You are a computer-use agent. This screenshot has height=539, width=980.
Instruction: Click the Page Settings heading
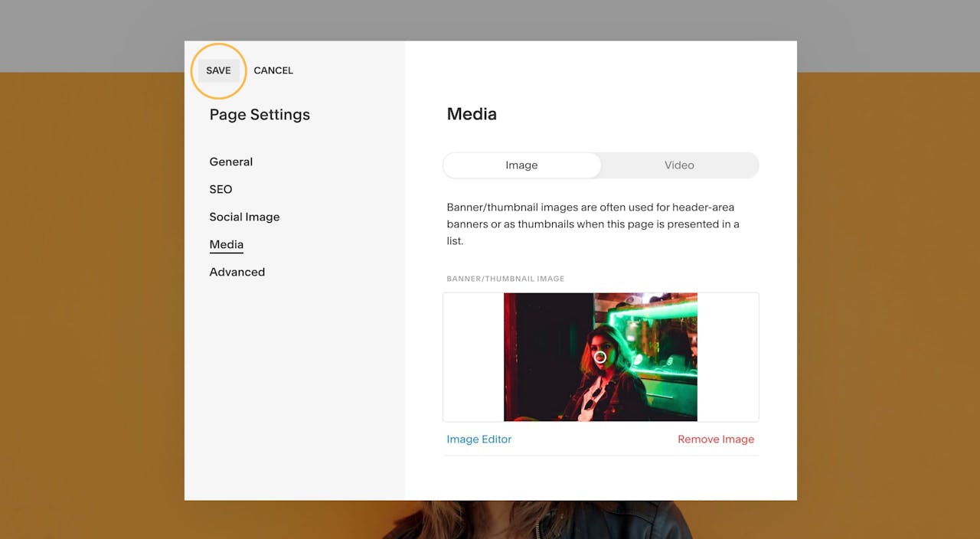(x=259, y=115)
